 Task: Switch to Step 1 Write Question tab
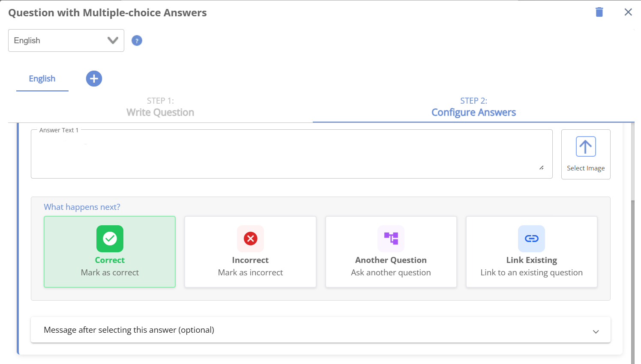tap(160, 107)
